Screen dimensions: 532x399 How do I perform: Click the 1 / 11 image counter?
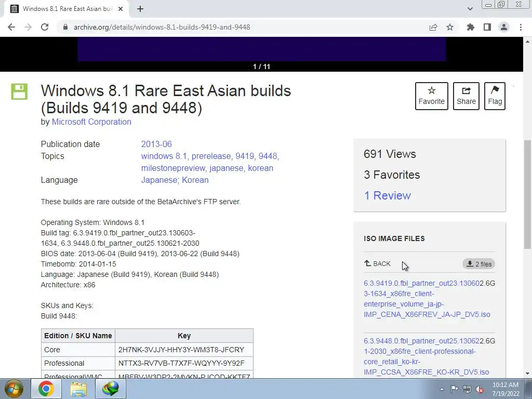point(262,66)
